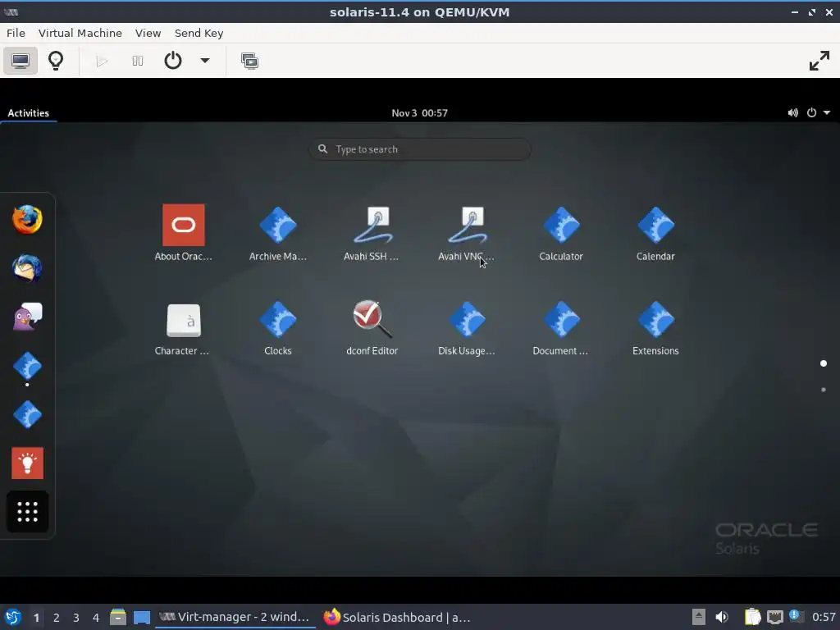Image resolution: width=840 pixels, height=630 pixels.
Task: Open the host start menu icon
Action: click(13, 617)
